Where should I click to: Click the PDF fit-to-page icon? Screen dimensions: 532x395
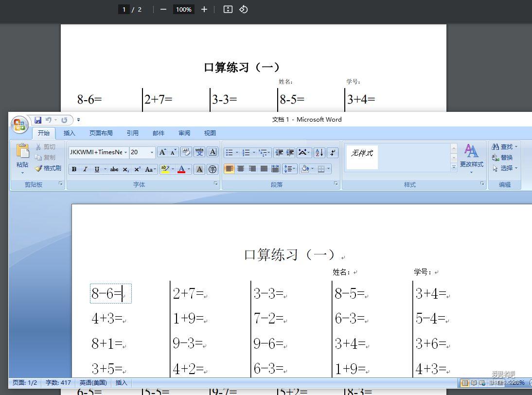coord(228,9)
